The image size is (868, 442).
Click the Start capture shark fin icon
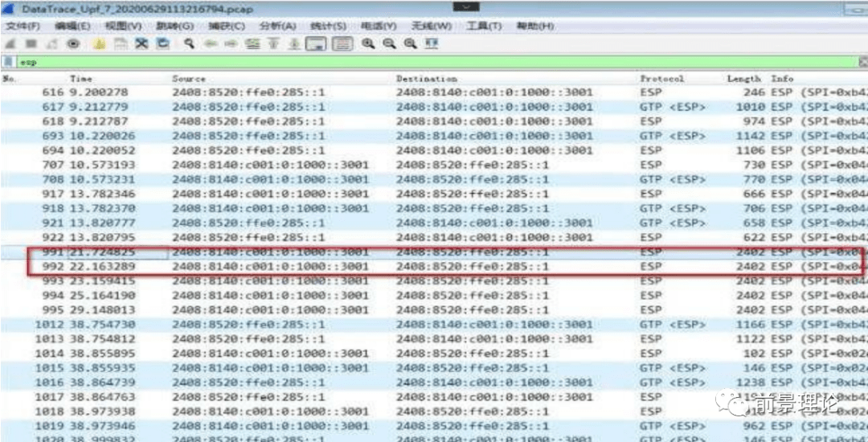(x=10, y=44)
